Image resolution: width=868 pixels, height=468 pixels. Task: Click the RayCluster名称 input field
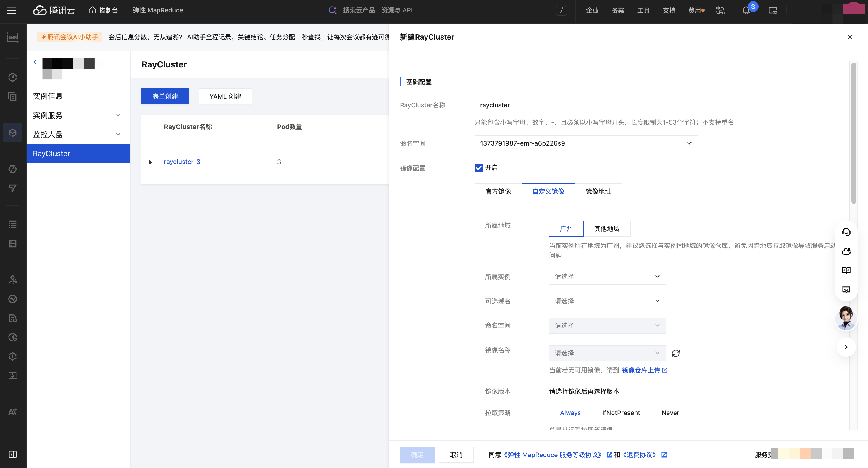[586, 105]
